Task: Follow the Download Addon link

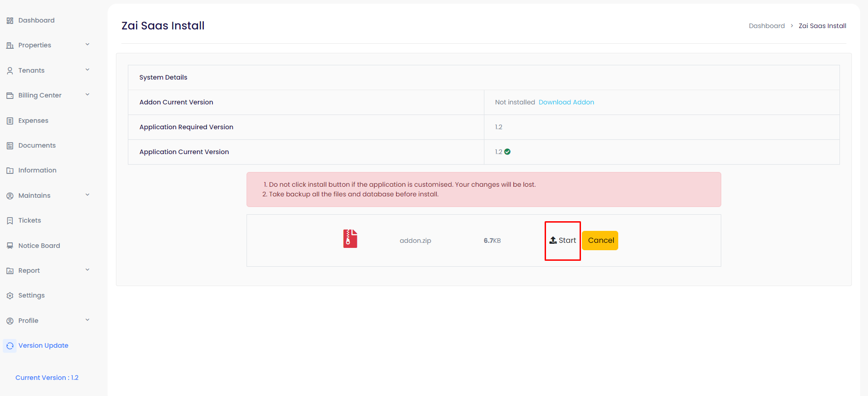Action: pos(566,102)
